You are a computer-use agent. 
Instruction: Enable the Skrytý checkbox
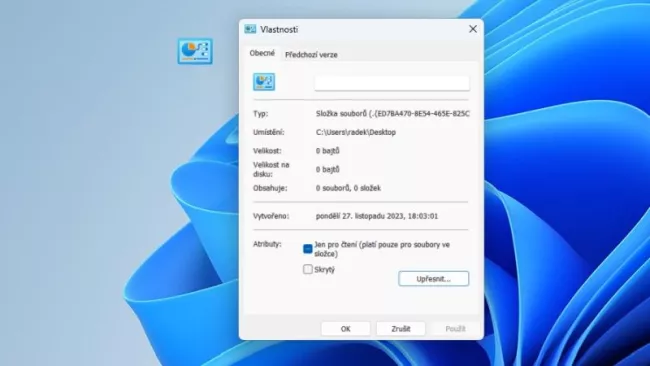[x=308, y=269]
